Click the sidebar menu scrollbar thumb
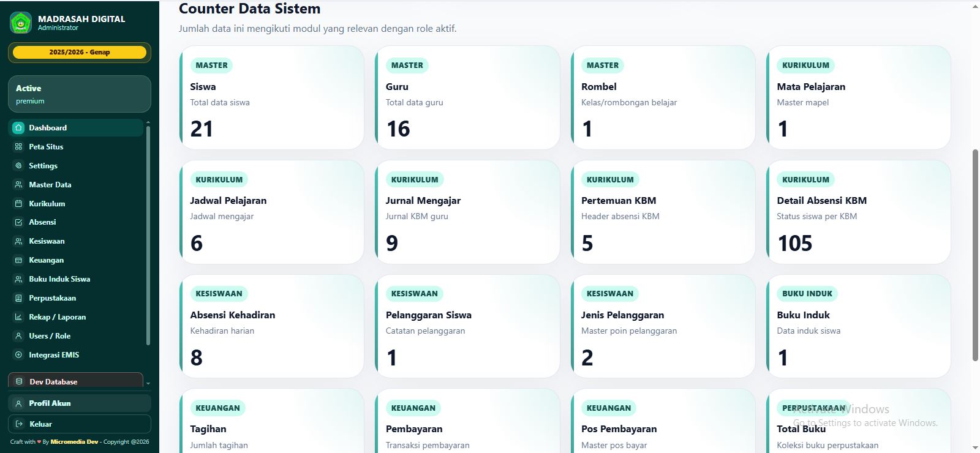Viewport: 980px width, 453px height. pyautogui.click(x=148, y=236)
